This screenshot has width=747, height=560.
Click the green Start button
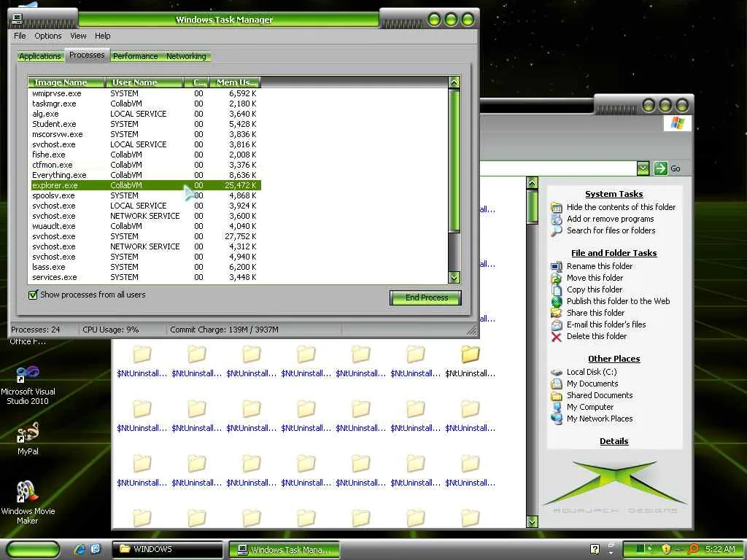click(34, 549)
